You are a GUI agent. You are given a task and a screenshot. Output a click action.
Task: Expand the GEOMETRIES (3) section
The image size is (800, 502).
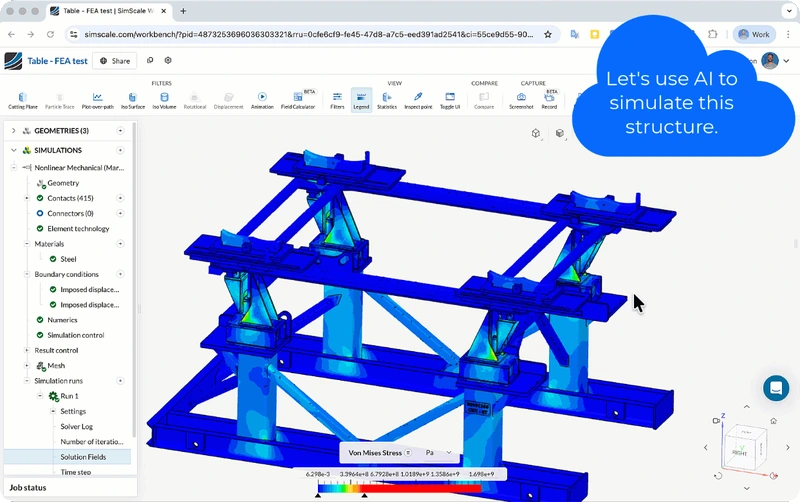[14, 131]
